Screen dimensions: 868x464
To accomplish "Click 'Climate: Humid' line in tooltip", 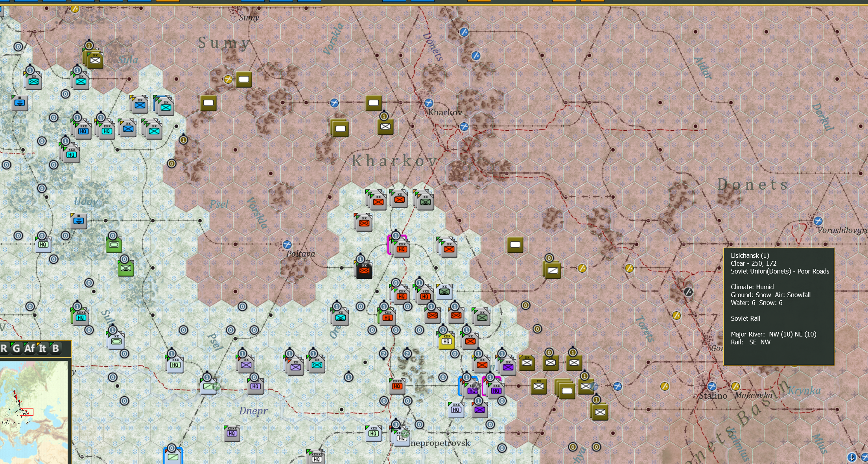I will (x=752, y=287).
